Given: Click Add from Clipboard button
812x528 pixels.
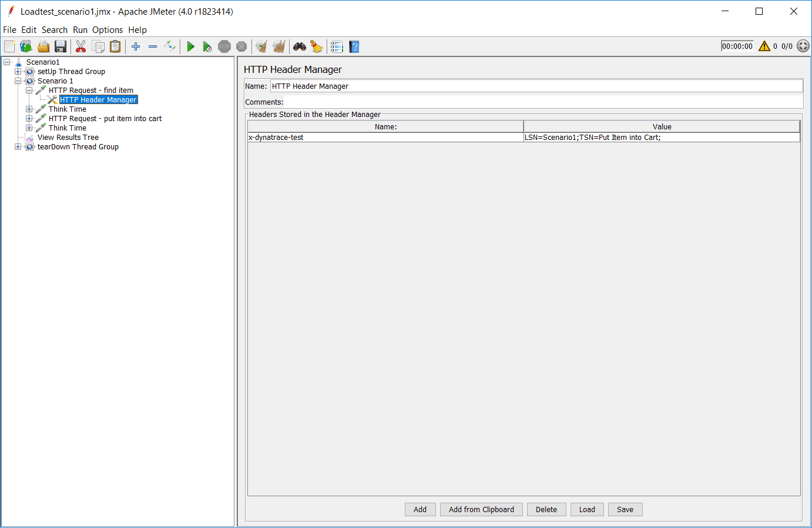Looking at the screenshot, I should [x=481, y=510].
